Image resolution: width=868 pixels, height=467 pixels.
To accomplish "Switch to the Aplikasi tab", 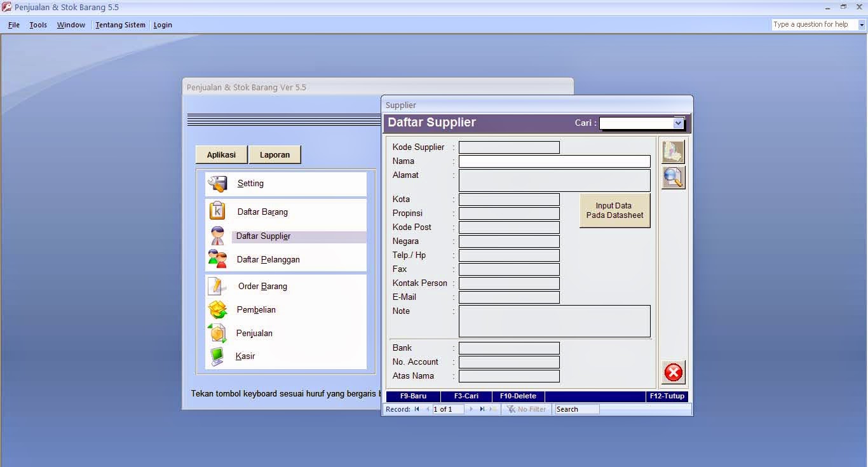I will [x=221, y=154].
